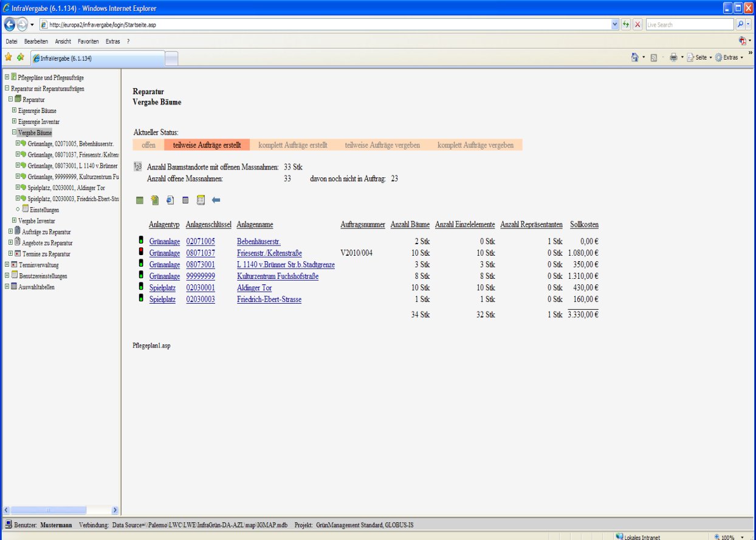Viewport: 756px width, 540px height.
Task: Click the green table grid icon in content toolbar
Action: [140, 200]
